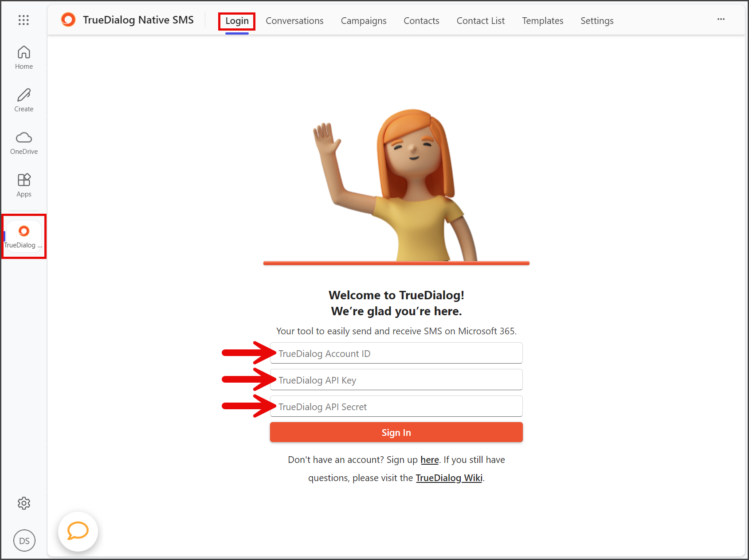Open the Contacts tab
Screen dimensions: 749x560
[x=421, y=21]
